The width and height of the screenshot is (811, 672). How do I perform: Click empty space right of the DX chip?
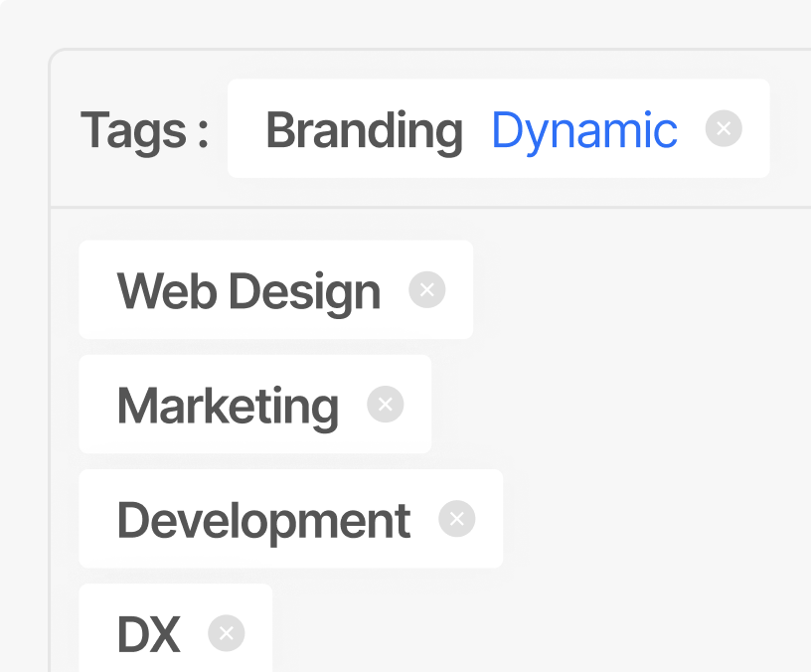537,633
